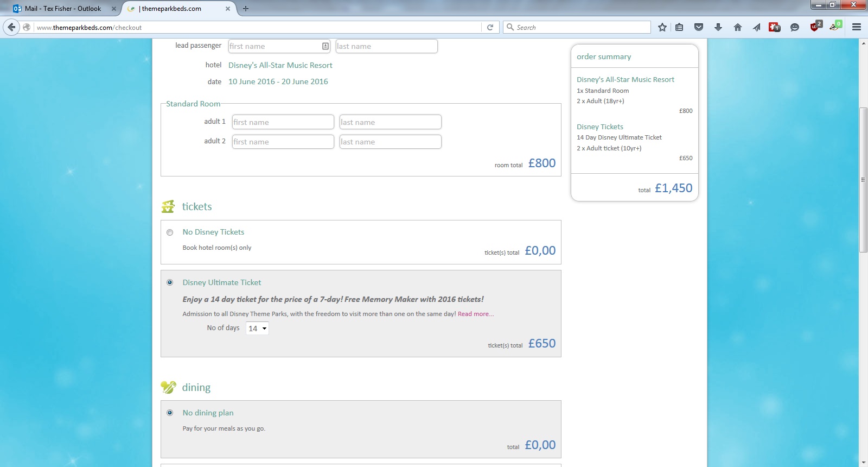
Task: Click the tickets section icon
Action: (x=168, y=206)
